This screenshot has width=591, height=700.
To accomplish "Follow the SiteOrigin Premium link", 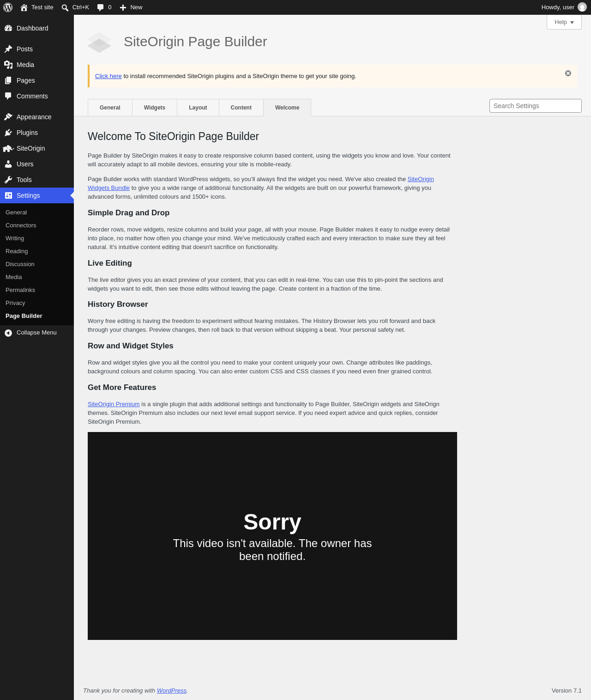I will [114, 404].
